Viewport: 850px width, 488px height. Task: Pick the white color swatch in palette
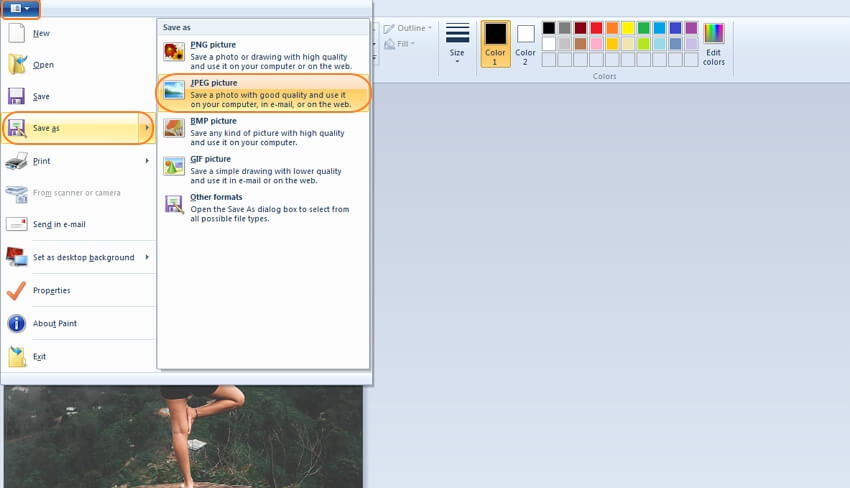tap(549, 43)
